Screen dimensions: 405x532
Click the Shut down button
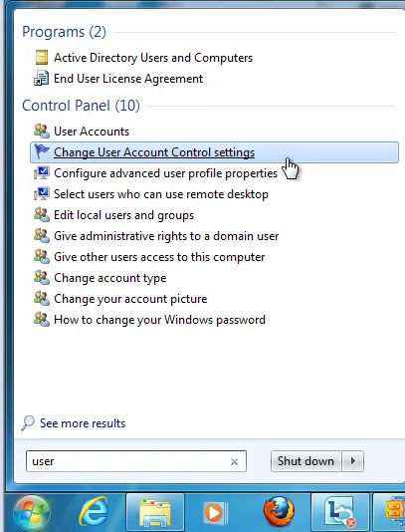(x=305, y=461)
